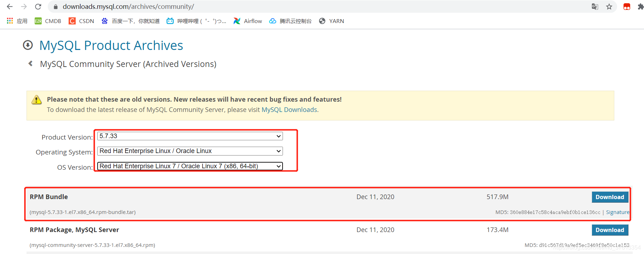This screenshot has height=254, width=644.
Task: Open the Extensions puzzle piece icon
Action: [x=640, y=7]
